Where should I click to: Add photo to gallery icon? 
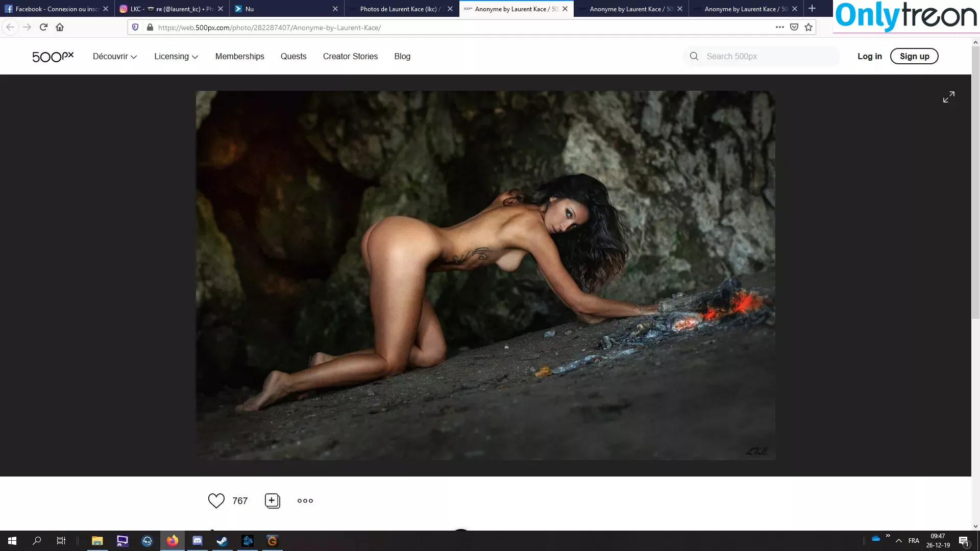coord(273,500)
